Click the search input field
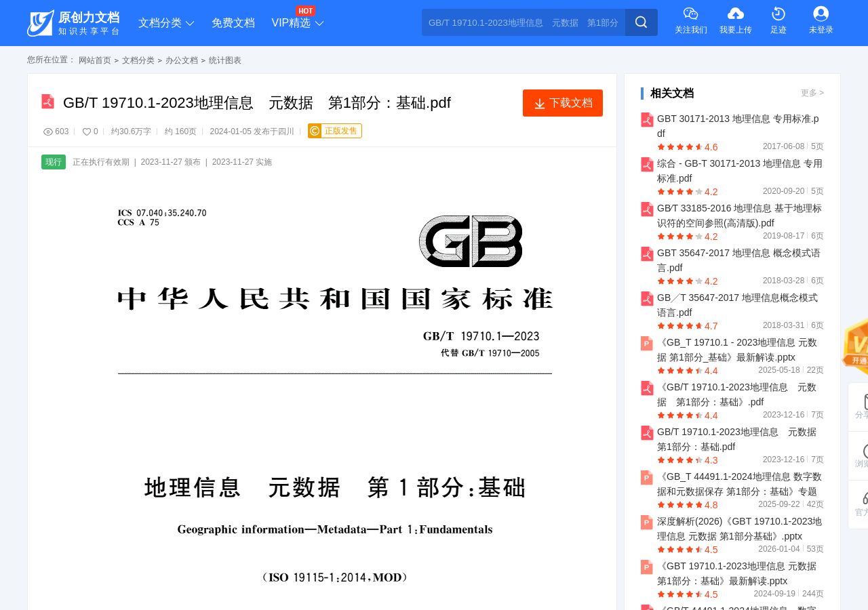 tap(524, 22)
